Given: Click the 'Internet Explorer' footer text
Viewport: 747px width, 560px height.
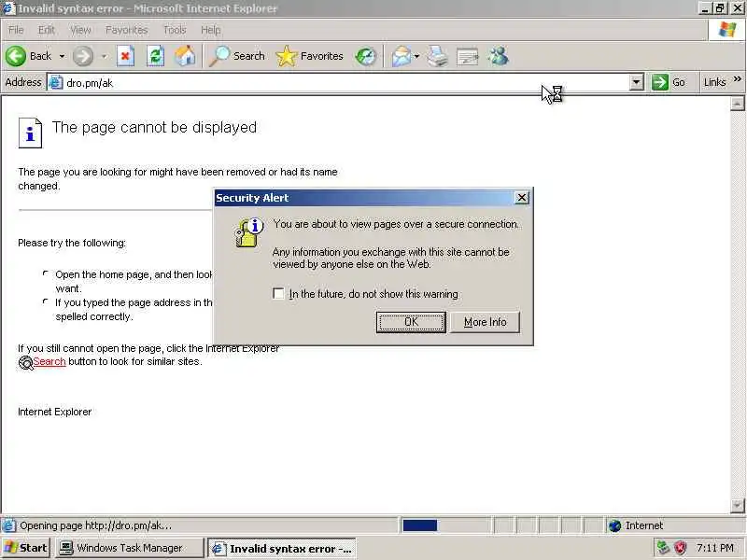Looking at the screenshot, I should 54,412.
